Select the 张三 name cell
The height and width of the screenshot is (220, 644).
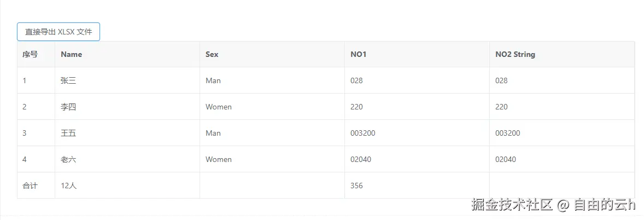pos(68,80)
